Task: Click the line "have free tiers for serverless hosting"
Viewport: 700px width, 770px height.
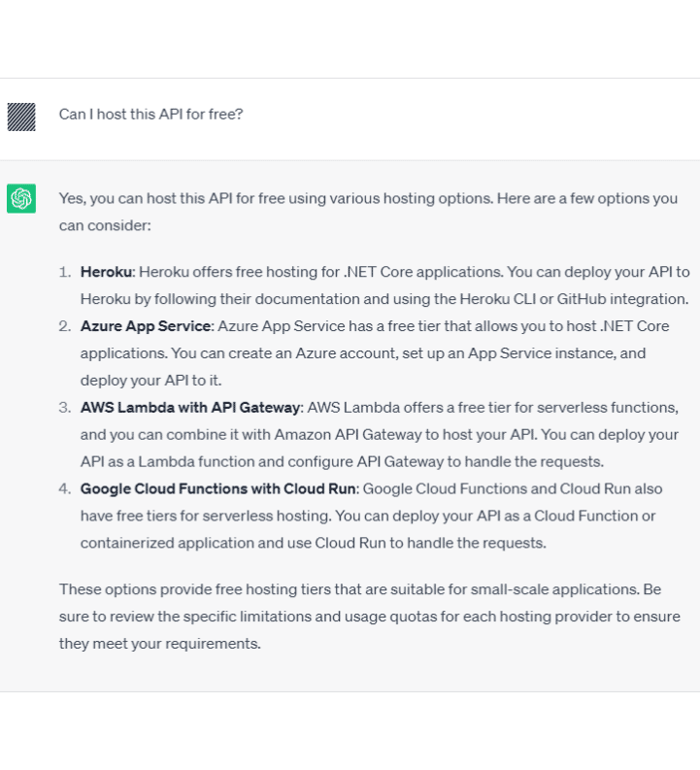Action: [233, 516]
